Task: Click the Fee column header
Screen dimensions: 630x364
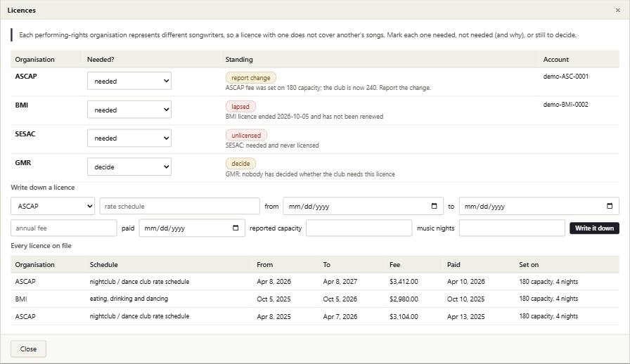Action: [394, 265]
